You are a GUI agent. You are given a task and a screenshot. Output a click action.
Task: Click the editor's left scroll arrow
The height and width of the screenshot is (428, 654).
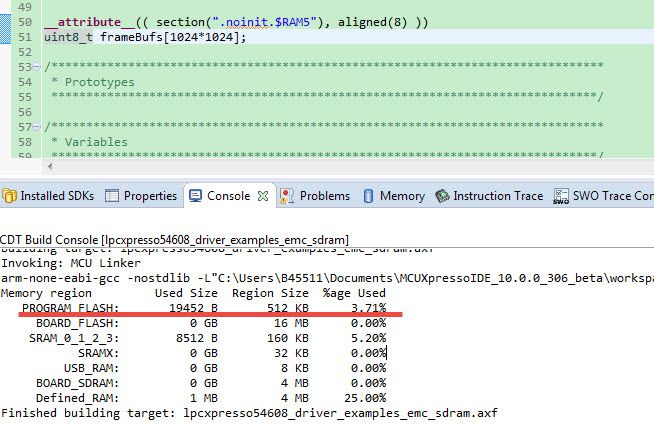point(50,166)
